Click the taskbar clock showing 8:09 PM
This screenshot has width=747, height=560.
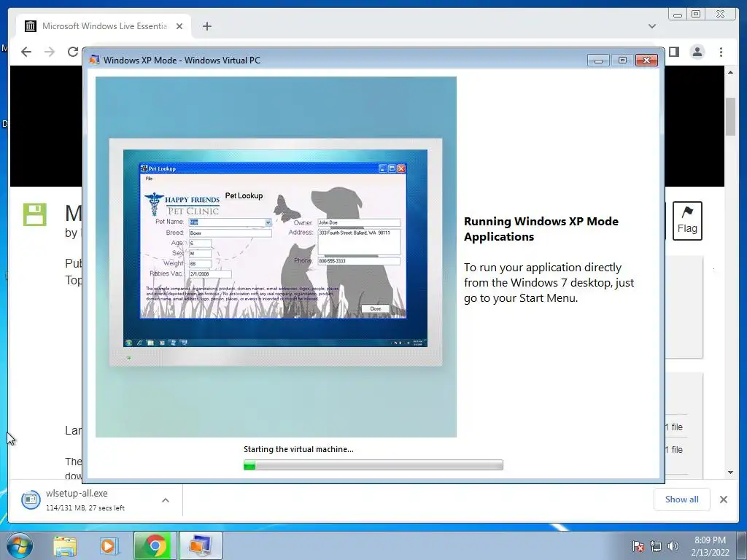coord(710,546)
